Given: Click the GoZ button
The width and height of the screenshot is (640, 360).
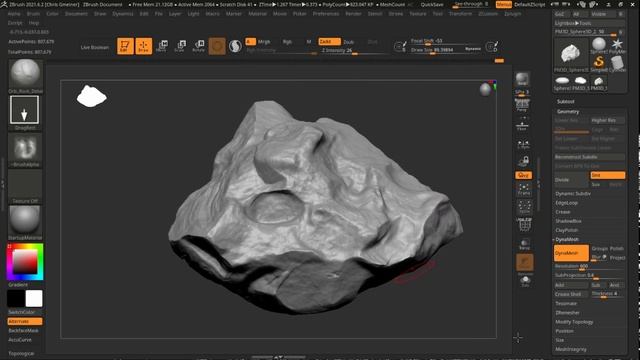Looking at the screenshot, I should click(x=559, y=14).
